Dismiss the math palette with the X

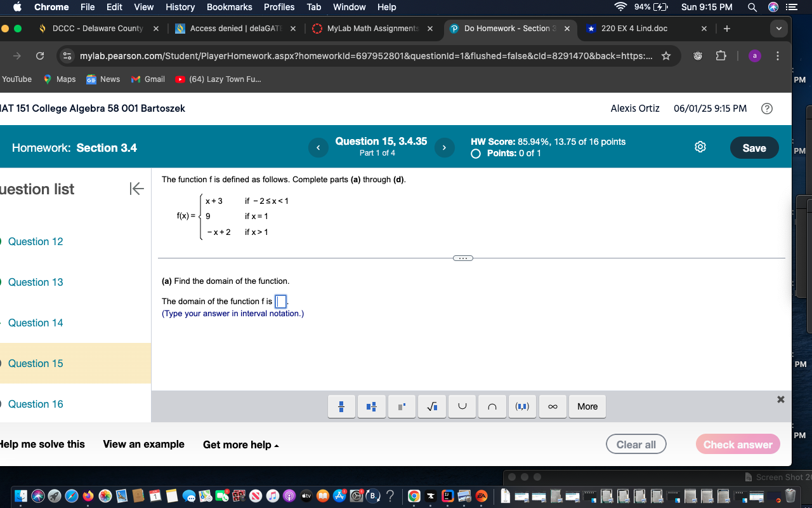coord(780,399)
